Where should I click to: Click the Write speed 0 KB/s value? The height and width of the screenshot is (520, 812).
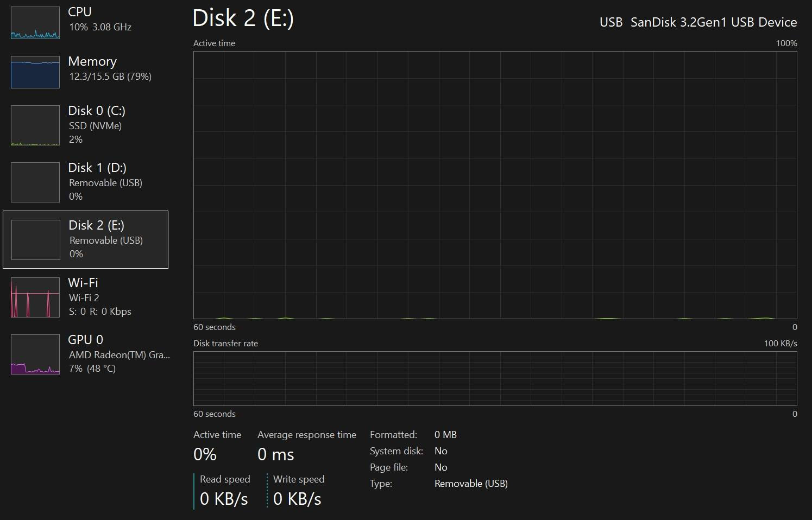(297, 499)
